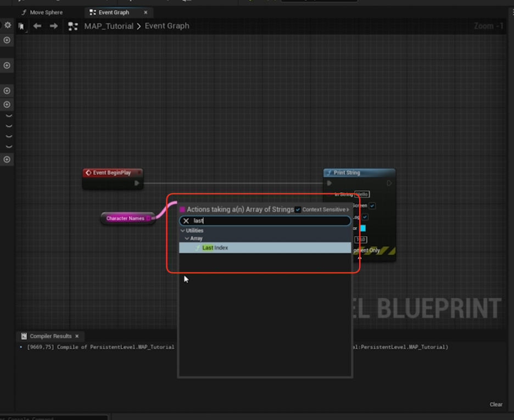Edit the Print String Duration value field

[361, 239]
